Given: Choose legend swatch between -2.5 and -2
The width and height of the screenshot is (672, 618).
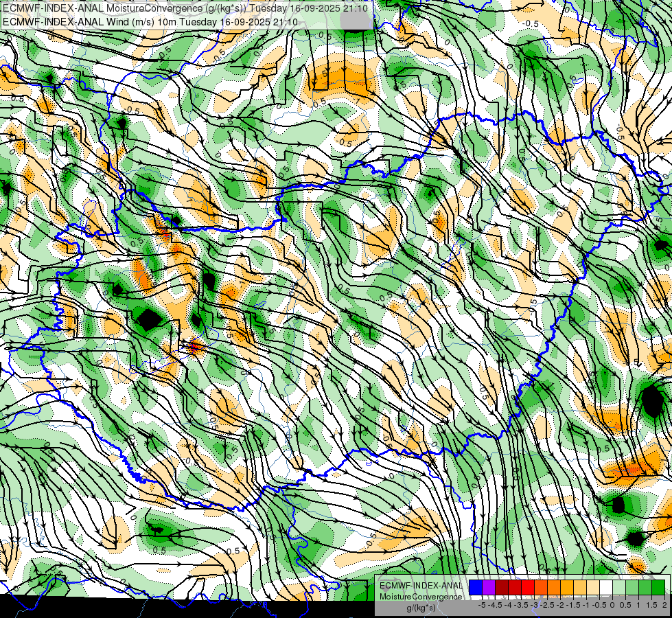Looking at the screenshot, I should click(554, 587).
